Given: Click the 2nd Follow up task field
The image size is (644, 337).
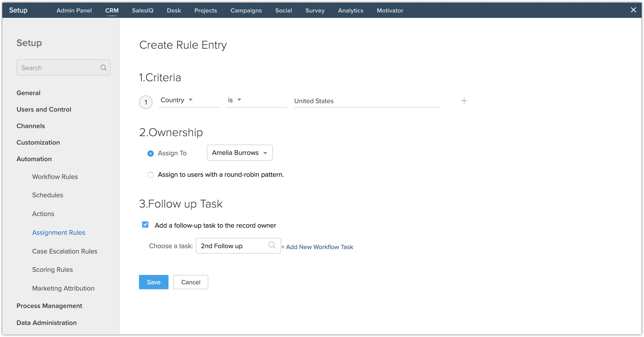Looking at the screenshot, I should (238, 246).
